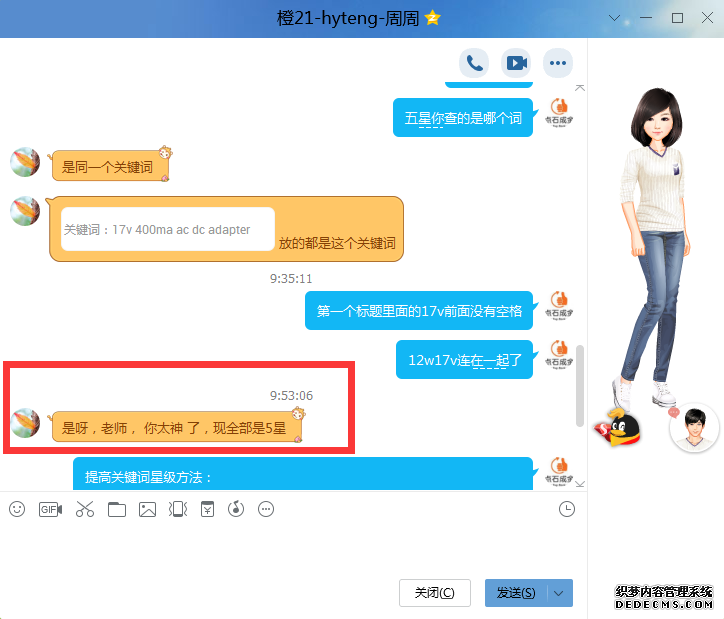Click the chat title 橙21-hyteng-周周
The height and width of the screenshot is (619, 724).
(x=348, y=18)
